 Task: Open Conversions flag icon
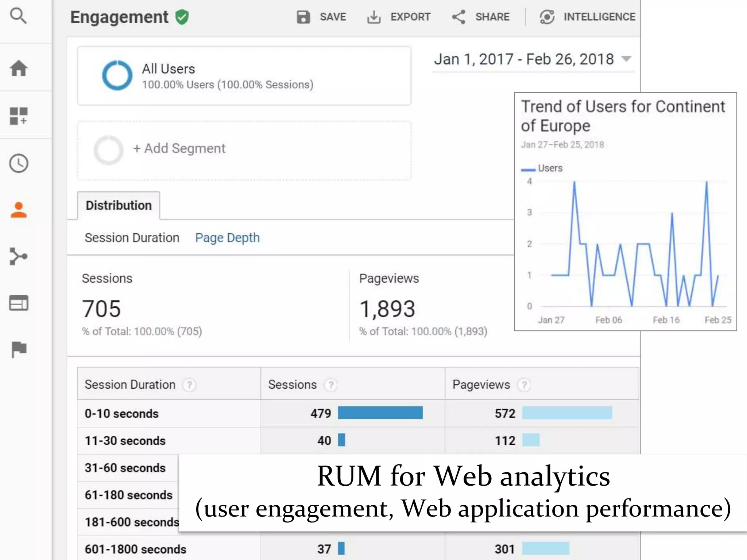tap(19, 349)
